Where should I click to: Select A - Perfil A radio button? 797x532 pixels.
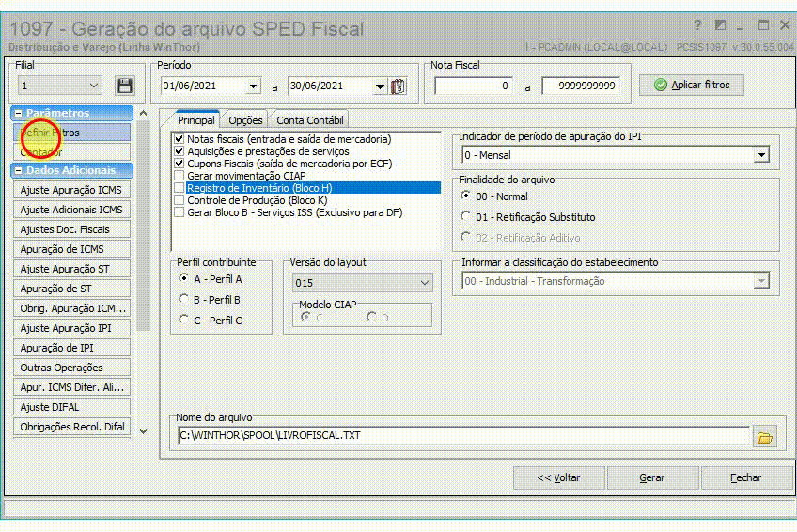tap(184, 278)
